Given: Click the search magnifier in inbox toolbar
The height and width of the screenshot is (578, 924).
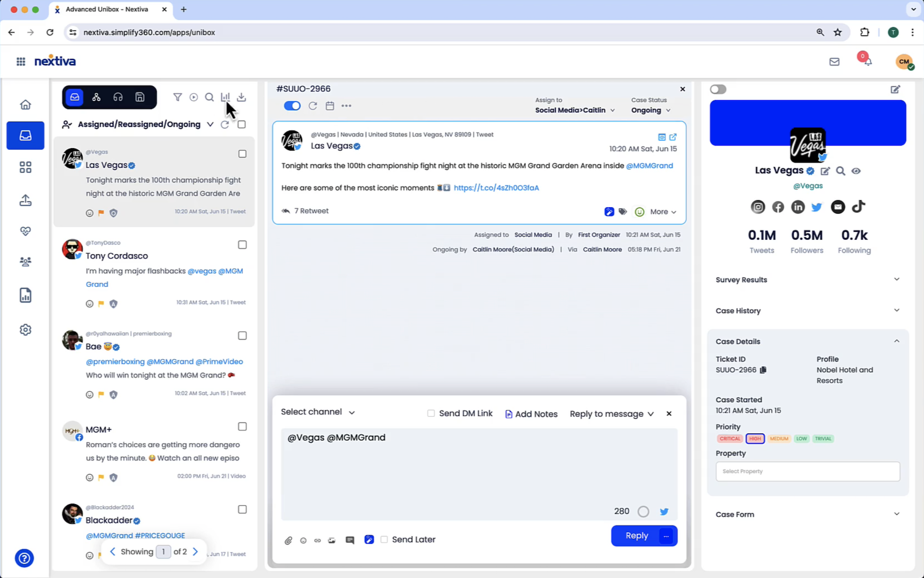Looking at the screenshot, I should pyautogui.click(x=209, y=97).
